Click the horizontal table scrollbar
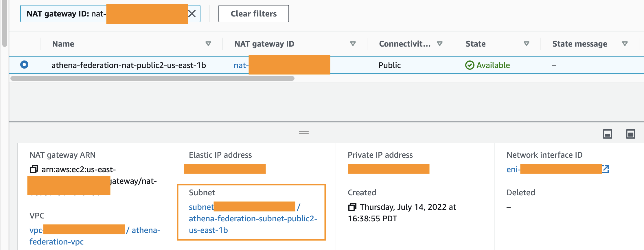Image resolution: width=644 pixels, height=250 pixels. coord(152,78)
